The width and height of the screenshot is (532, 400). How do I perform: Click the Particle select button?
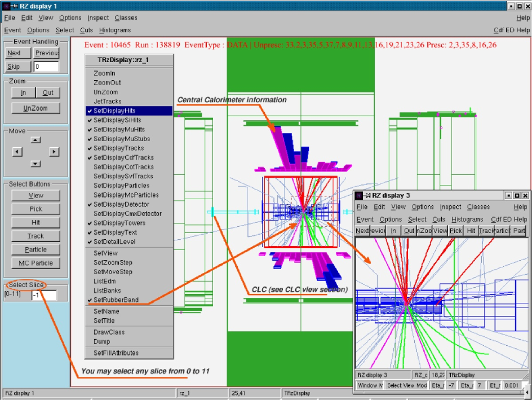tap(36, 249)
